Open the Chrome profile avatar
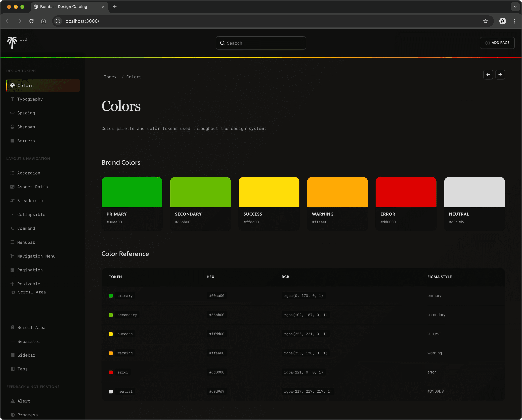522x420 pixels. 502,21
